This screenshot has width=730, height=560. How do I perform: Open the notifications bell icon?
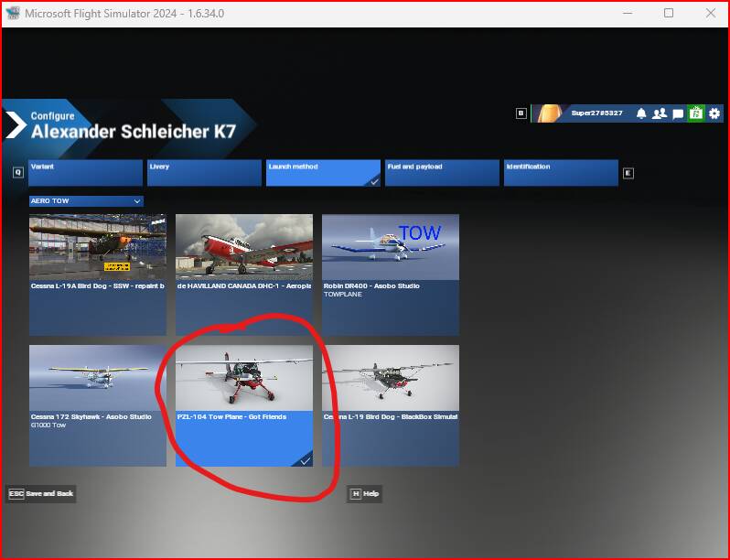coord(641,113)
